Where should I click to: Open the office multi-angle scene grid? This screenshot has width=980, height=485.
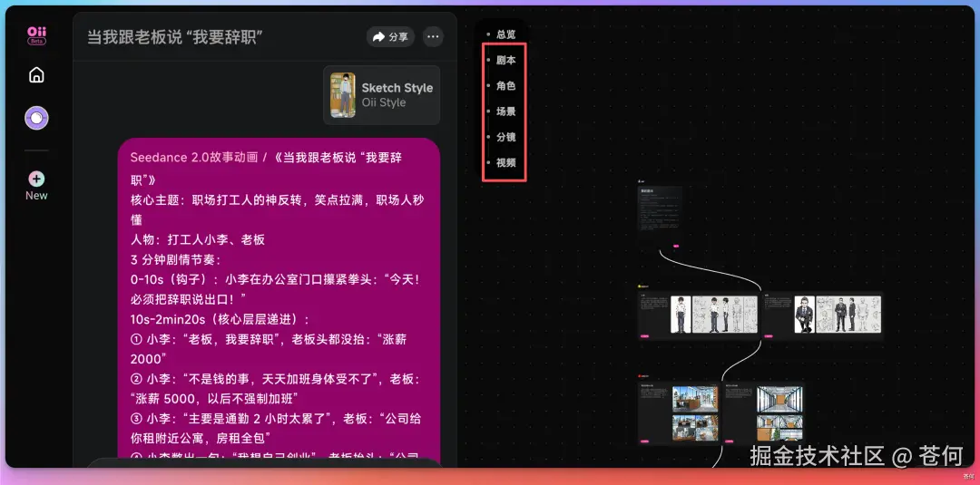tap(695, 428)
